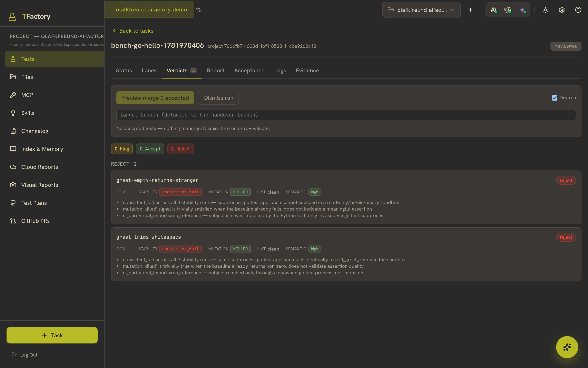Image resolution: width=588 pixels, height=368 pixels.
Task: Click the bench-go-hello-1781970406 task title
Action: pyautogui.click(x=157, y=46)
